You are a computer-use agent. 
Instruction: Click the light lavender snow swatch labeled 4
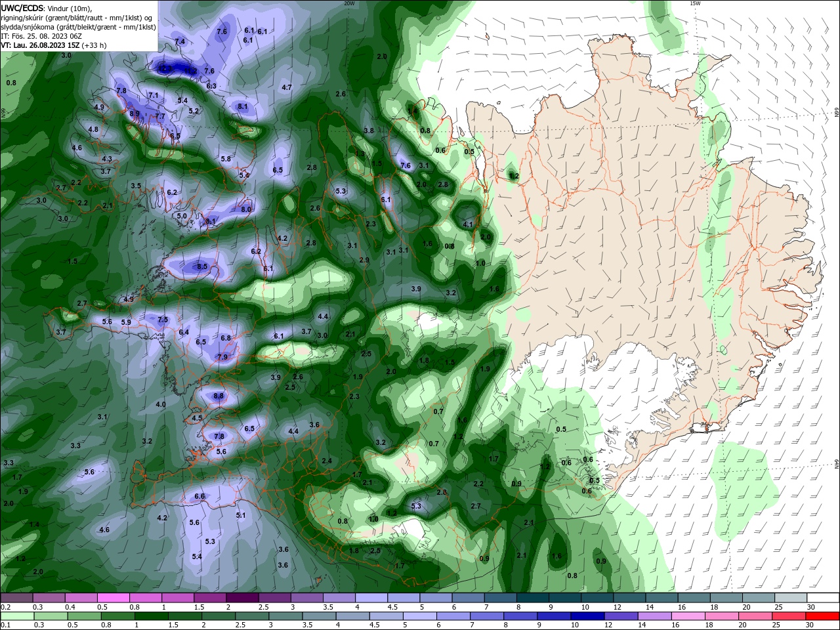pos(371,597)
